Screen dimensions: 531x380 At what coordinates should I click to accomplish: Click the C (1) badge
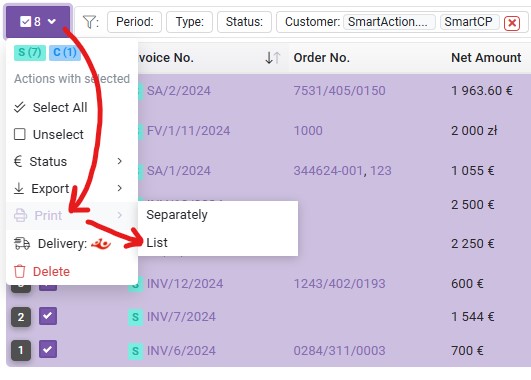pos(65,52)
